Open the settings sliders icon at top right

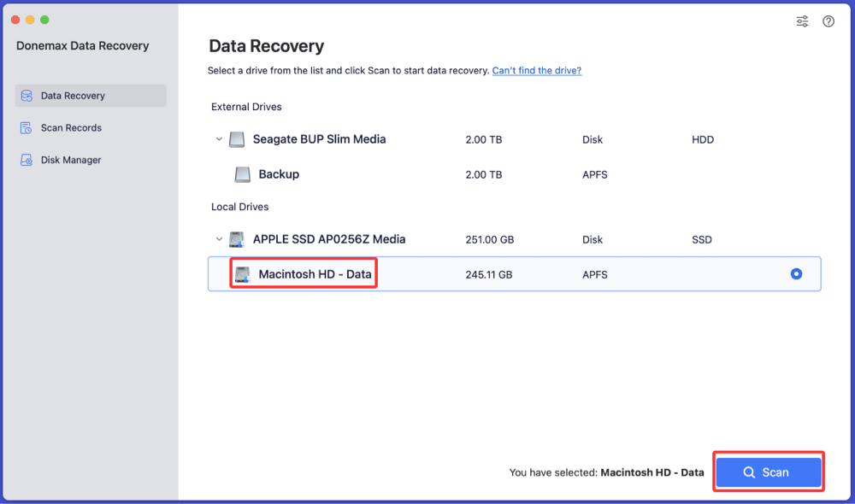[x=802, y=21]
